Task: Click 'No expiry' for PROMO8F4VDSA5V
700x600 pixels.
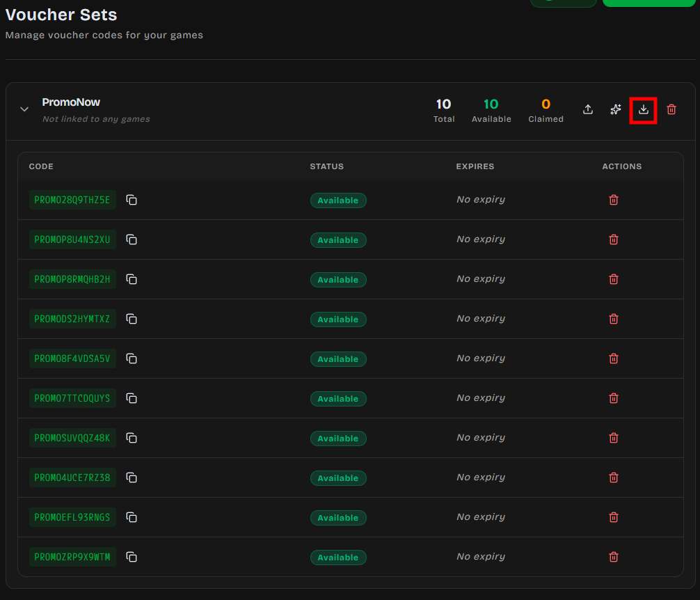Action: [x=481, y=358]
